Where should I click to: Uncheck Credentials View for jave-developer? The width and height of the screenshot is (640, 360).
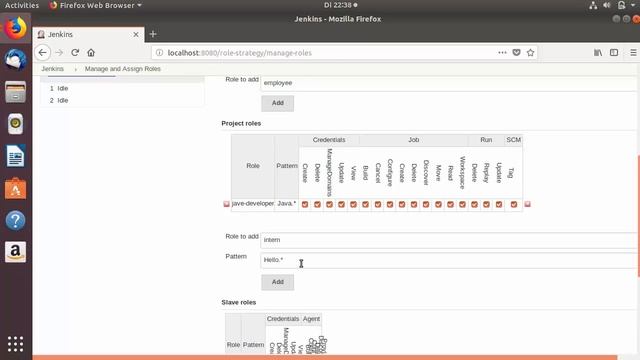pos(353,204)
